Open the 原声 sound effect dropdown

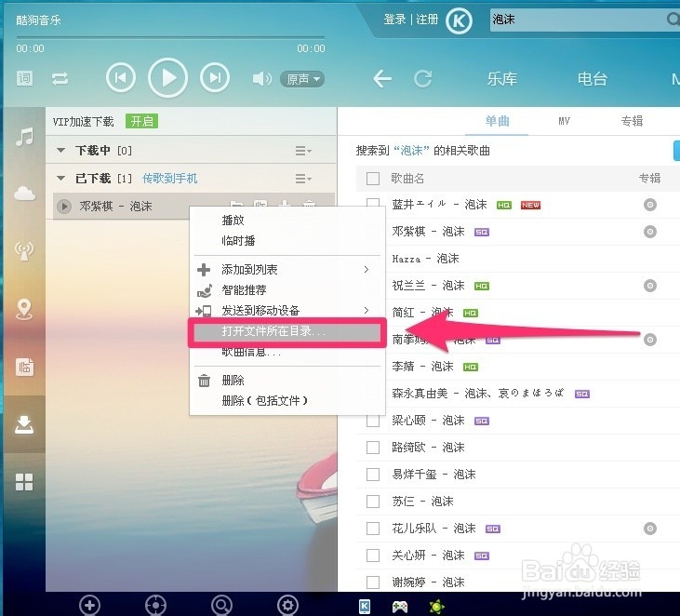pyautogui.click(x=302, y=79)
